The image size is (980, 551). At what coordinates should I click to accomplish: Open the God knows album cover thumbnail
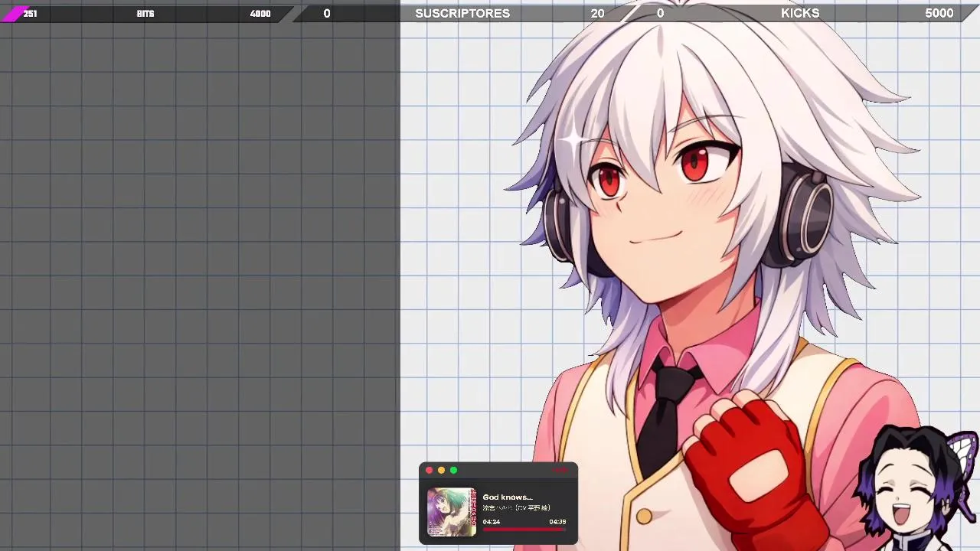pyautogui.click(x=452, y=512)
